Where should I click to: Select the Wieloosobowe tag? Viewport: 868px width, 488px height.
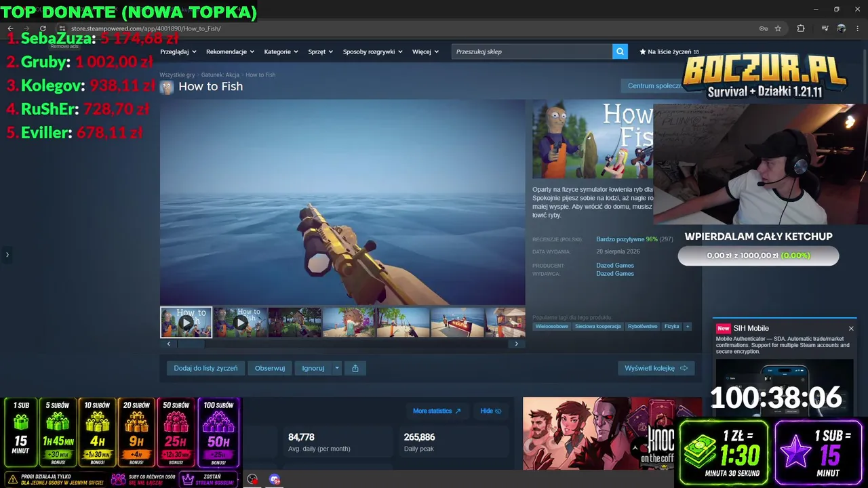[552, 326]
